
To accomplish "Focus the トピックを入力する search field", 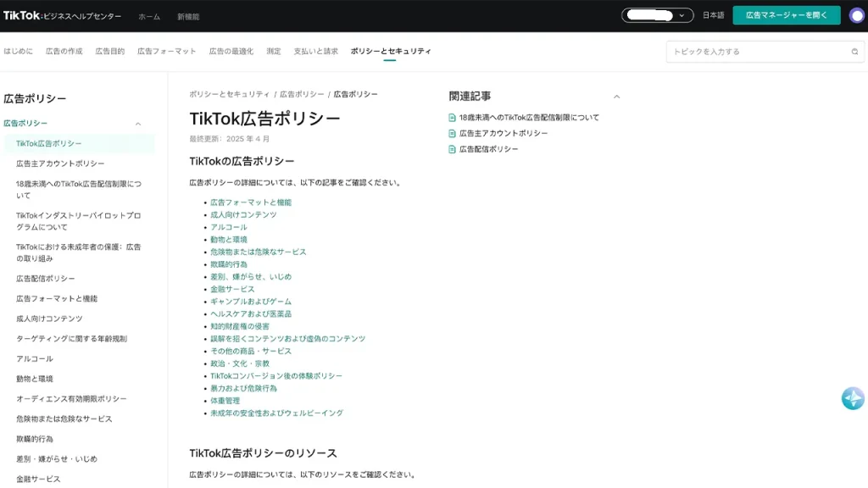I will [x=765, y=52].
